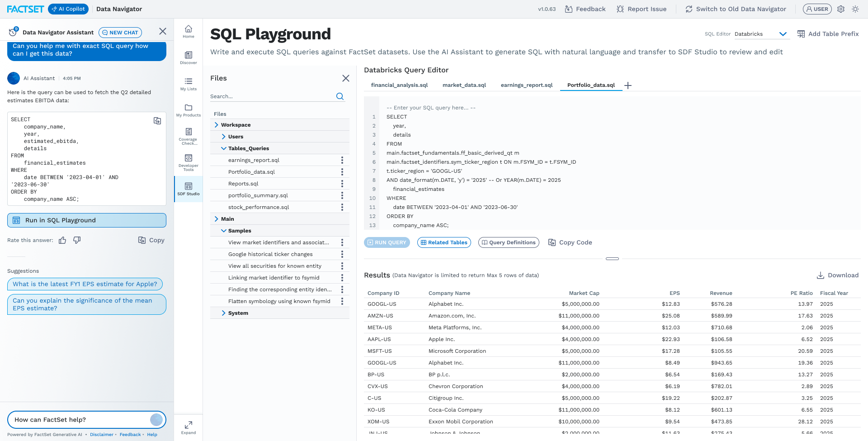Viewport: 868px width, 441px height.
Task: Click the RUN QUERY button
Action: 387,242
